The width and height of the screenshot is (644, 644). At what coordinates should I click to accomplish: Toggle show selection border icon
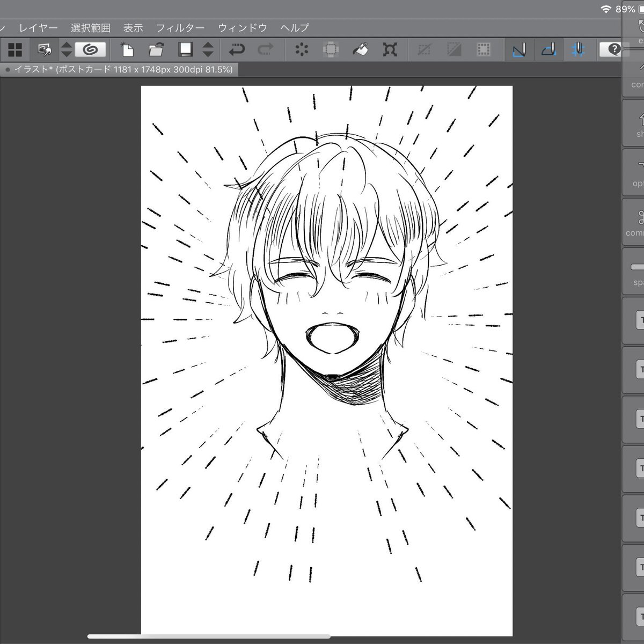coord(484,50)
